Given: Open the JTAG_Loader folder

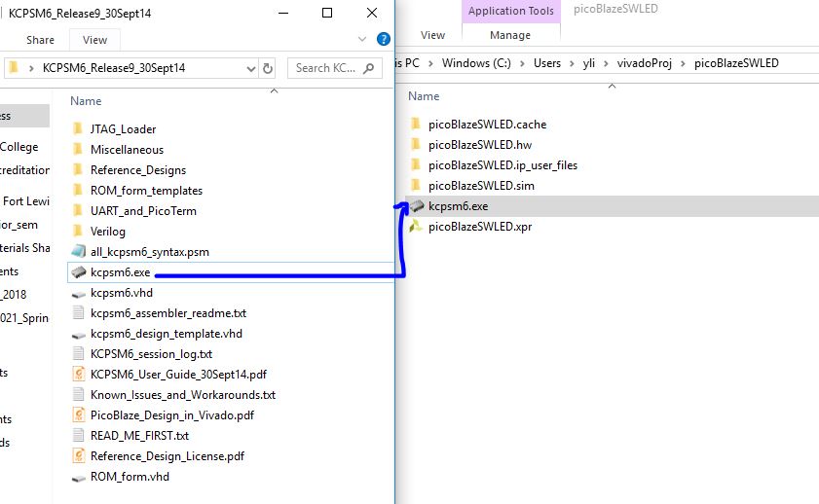Looking at the screenshot, I should point(123,129).
